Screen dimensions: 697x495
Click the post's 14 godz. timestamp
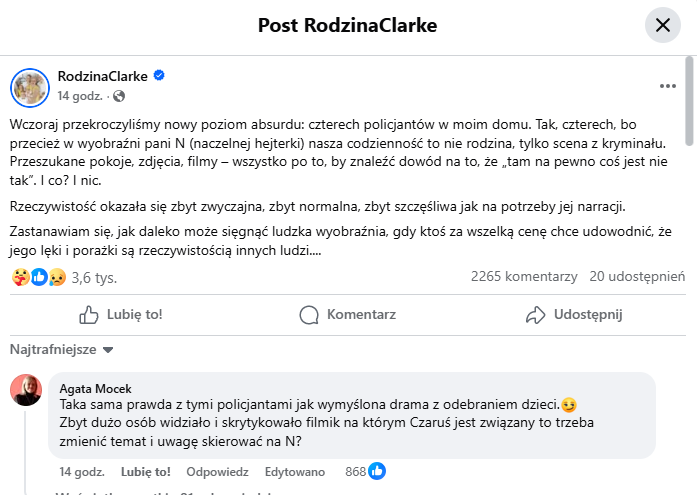point(81,97)
